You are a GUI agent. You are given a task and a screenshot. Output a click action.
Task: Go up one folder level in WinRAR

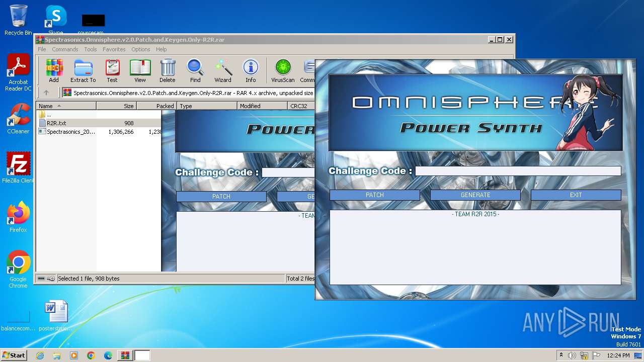point(46,93)
